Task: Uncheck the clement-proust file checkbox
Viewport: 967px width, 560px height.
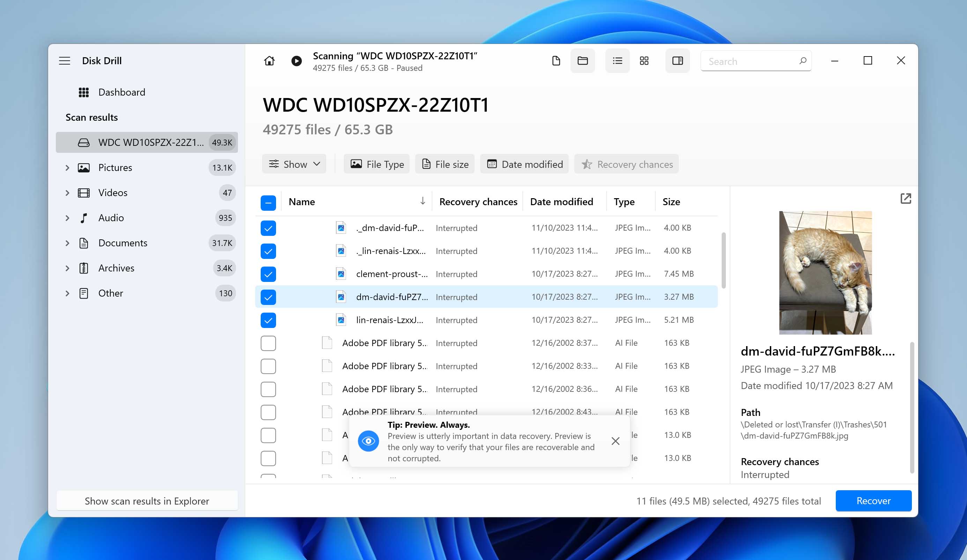Action: click(x=268, y=274)
